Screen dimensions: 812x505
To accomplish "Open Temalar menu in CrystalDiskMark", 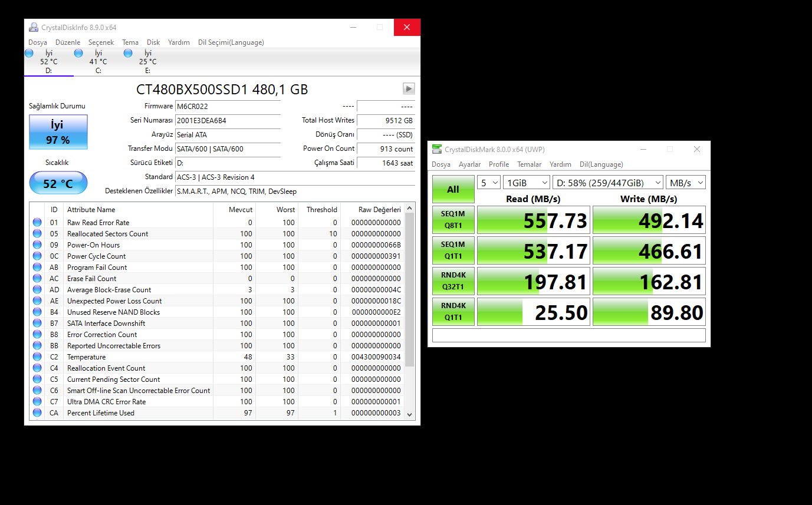I will pyautogui.click(x=530, y=164).
